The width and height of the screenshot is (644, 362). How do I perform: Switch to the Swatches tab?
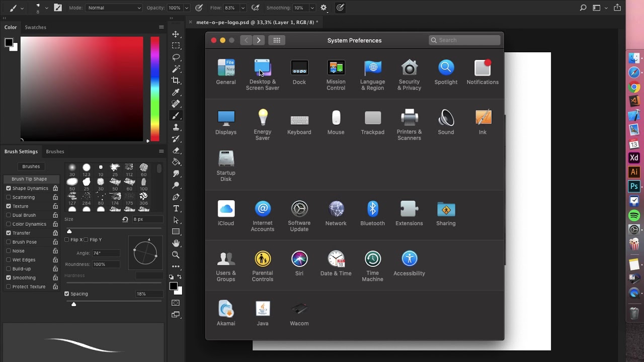click(36, 27)
